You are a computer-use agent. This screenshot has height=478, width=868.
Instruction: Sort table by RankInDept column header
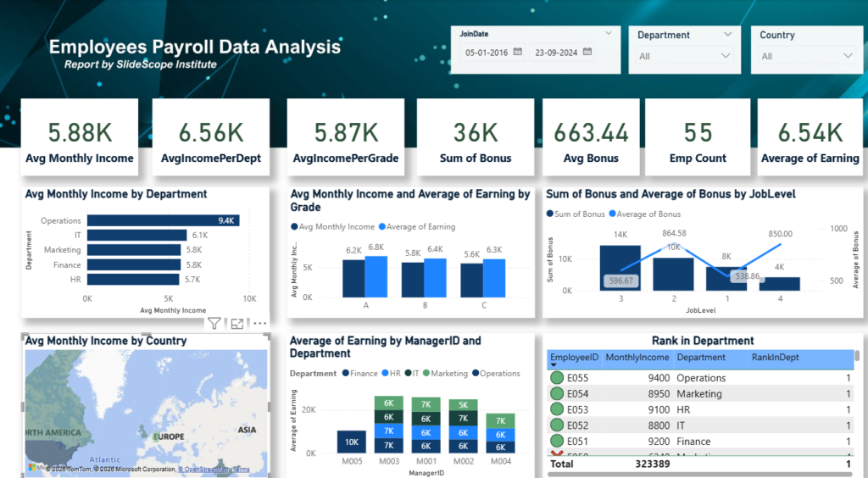(x=775, y=358)
